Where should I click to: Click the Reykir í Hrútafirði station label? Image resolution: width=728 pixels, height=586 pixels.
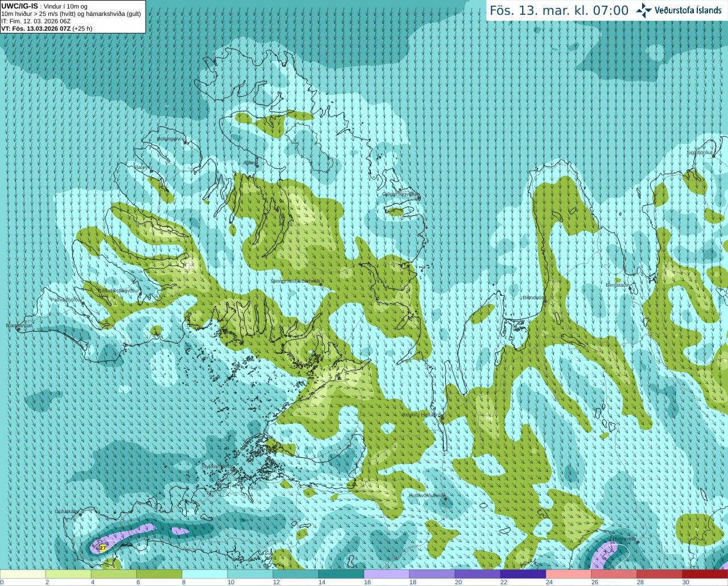(422, 415)
